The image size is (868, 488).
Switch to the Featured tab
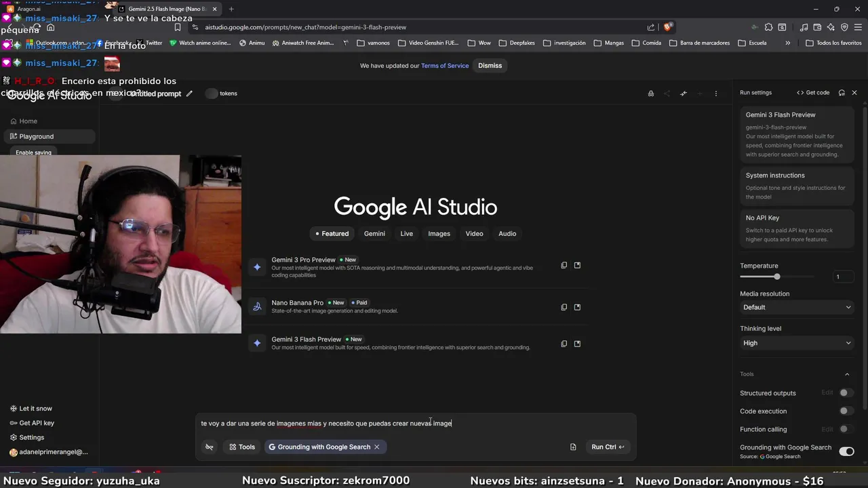tap(331, 234)
